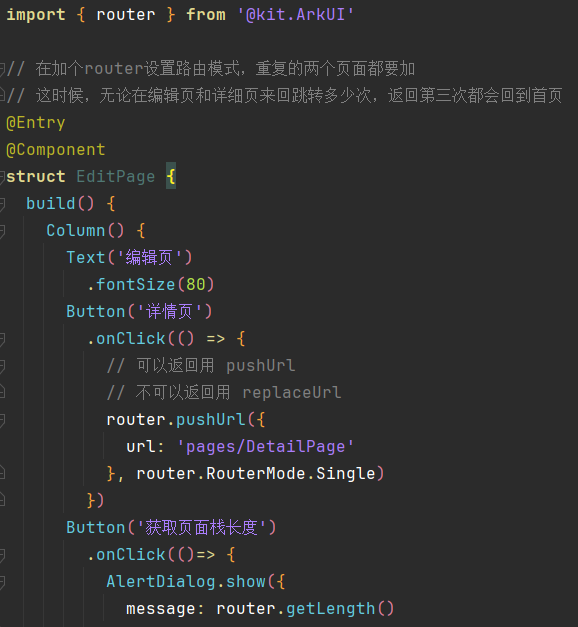The height and width of the screenshot is (627, 578).
Task: Click the 'pages/DetailPage' url string
Action: pos(266,447)
